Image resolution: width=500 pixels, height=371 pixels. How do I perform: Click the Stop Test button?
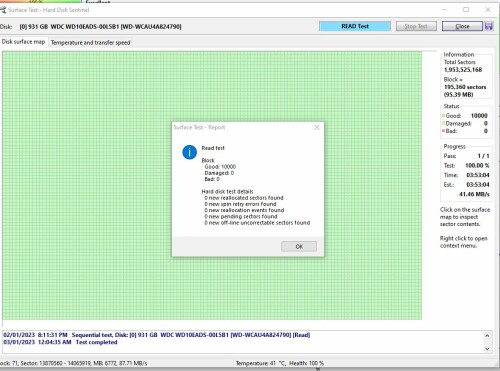point(416,26)
